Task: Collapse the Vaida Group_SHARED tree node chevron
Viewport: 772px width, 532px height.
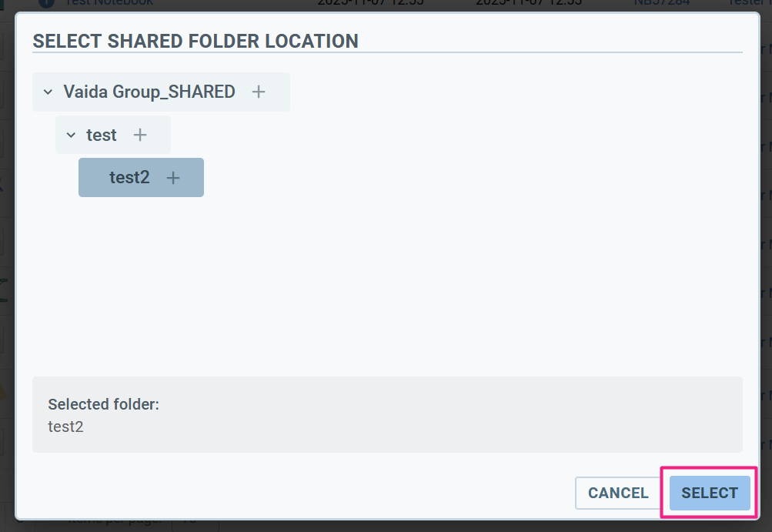Action: pyautogui.click(x=48, y=92)
